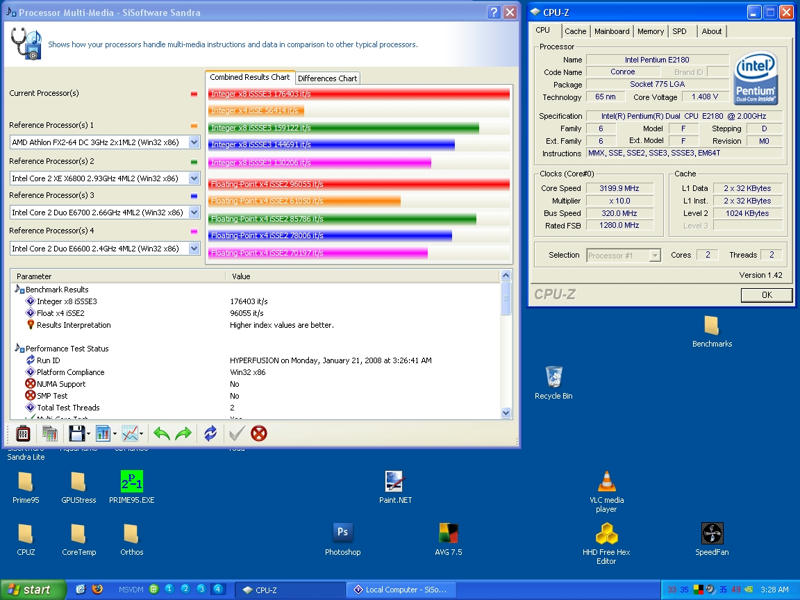The image size is (800, 600).
Task: Click the bar chart icon in Sandra's toolbar
Action: [x=103, y=434]
